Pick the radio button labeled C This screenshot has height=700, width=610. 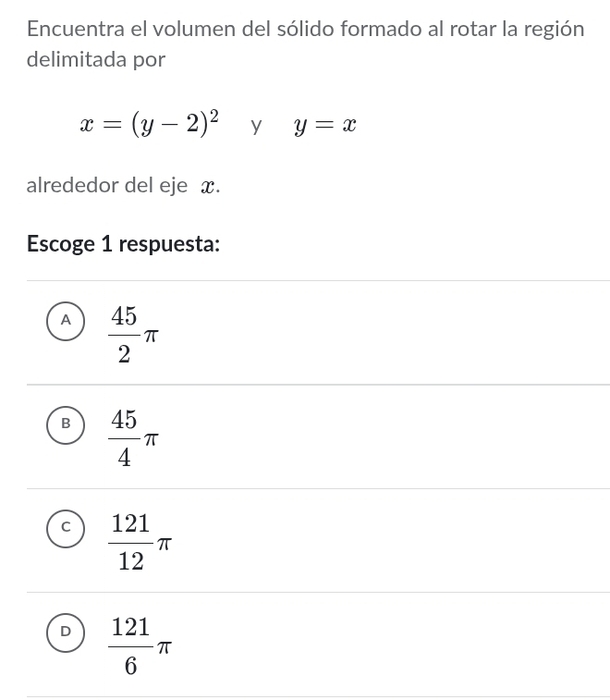(65, 528)
